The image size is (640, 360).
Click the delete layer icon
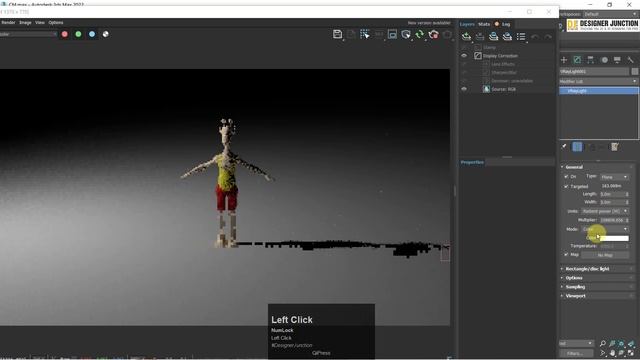(x=480, y=36)
